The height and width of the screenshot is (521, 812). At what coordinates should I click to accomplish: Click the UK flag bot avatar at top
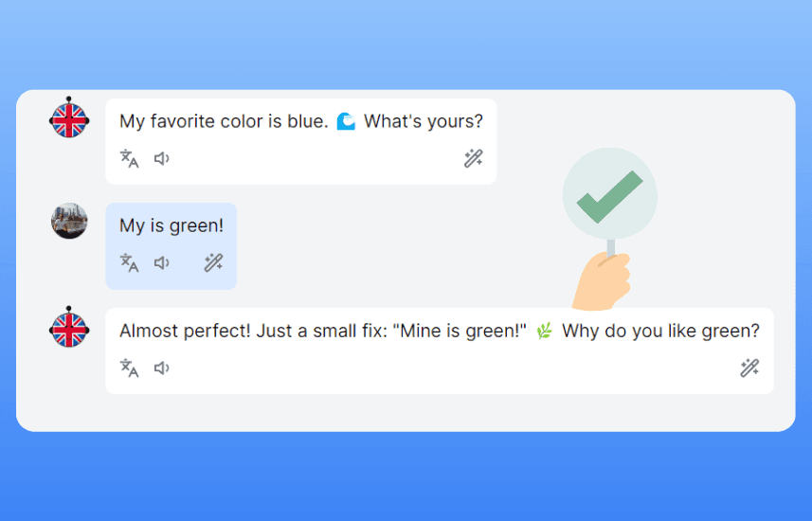pos(69,118)
